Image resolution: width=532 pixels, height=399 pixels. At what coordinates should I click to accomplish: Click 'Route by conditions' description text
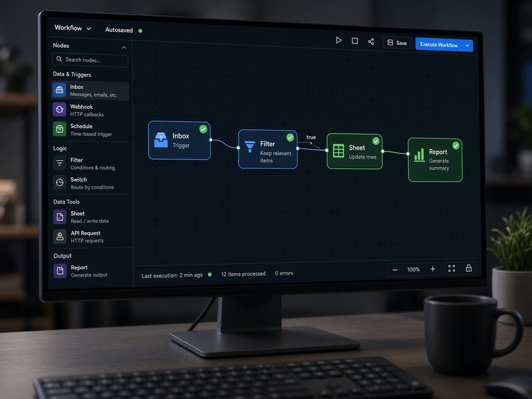coord(92,188)
